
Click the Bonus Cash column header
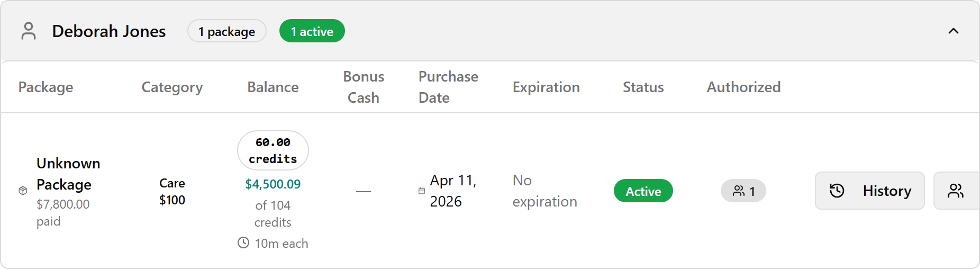pos(364,87)
